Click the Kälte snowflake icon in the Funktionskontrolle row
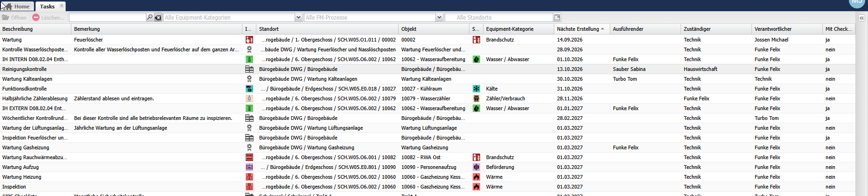 pos(476,89)
